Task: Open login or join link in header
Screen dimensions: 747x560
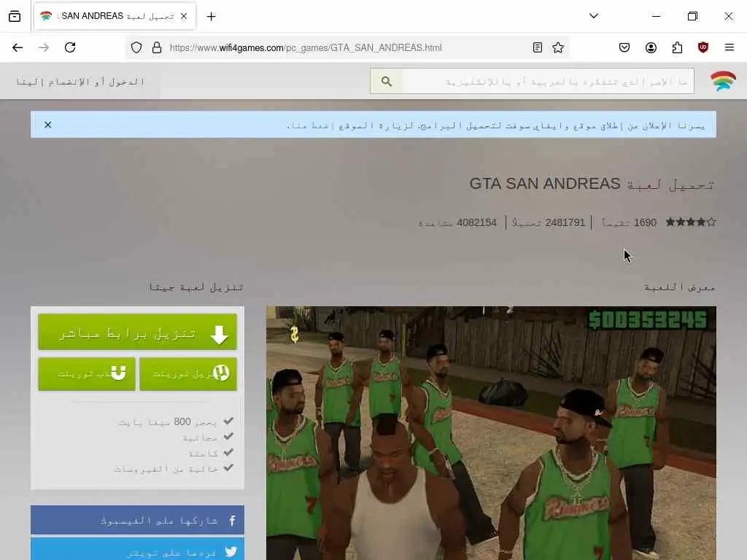Action: (x=80, y=82)
